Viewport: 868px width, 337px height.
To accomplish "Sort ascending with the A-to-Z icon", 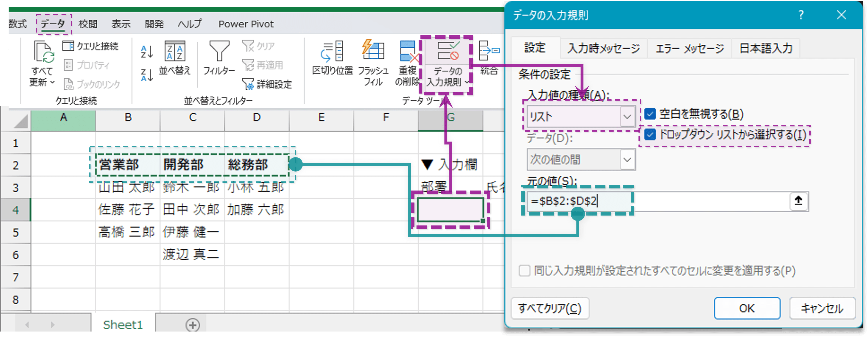I will pos(147,52).
